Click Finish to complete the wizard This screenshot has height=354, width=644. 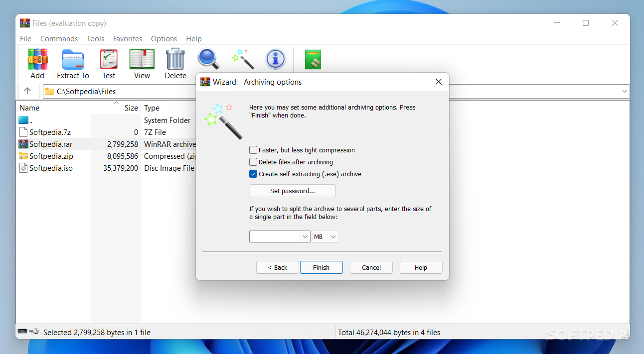(x=322, y=267)
